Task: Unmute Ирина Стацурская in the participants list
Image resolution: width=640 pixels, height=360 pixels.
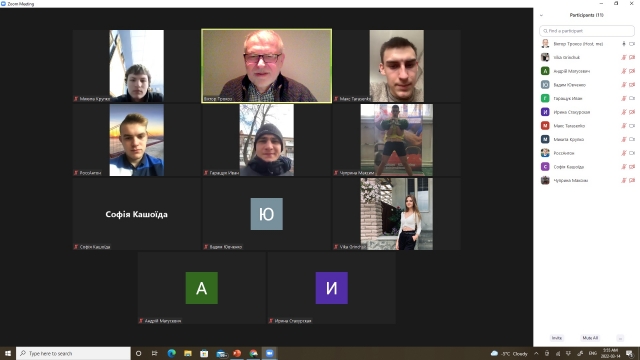Action: [x=624, y=112]
